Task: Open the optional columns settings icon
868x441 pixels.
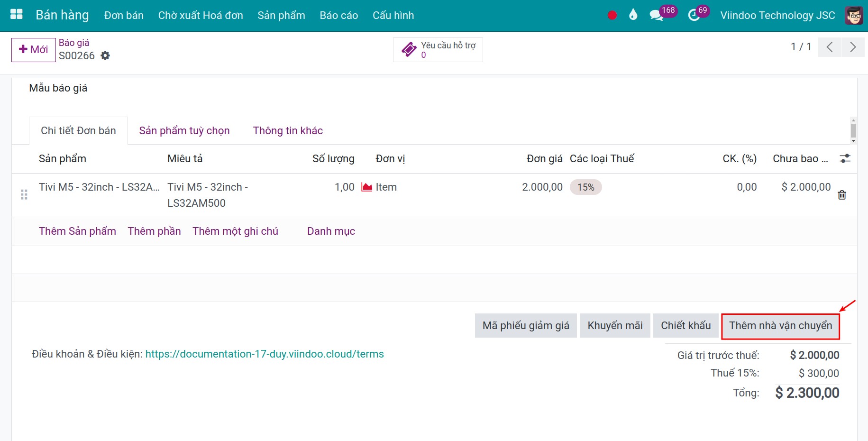Action: 845,158
